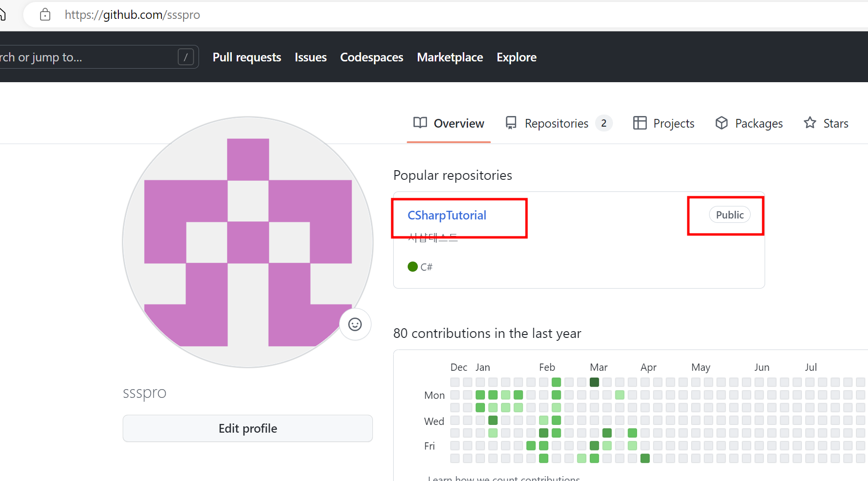Click the repositories count badge showing 2
Screen dimensions: 868x481
coord(604,123)
